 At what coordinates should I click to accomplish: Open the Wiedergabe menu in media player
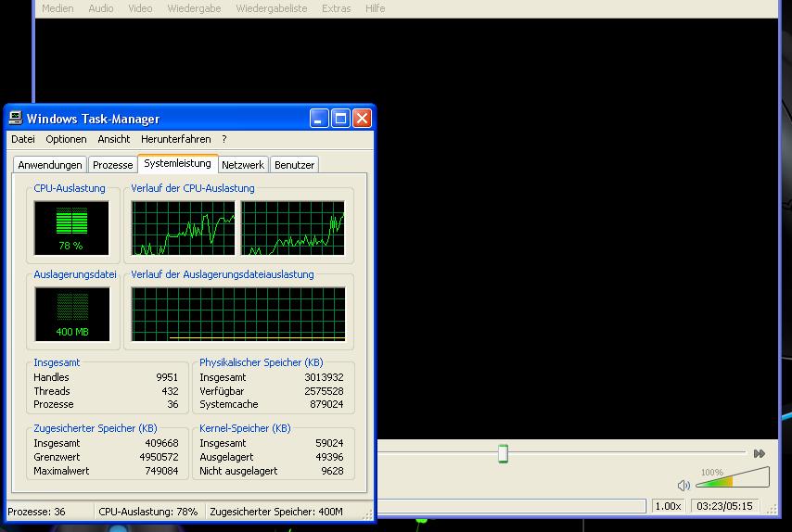(x=194, y=8)
